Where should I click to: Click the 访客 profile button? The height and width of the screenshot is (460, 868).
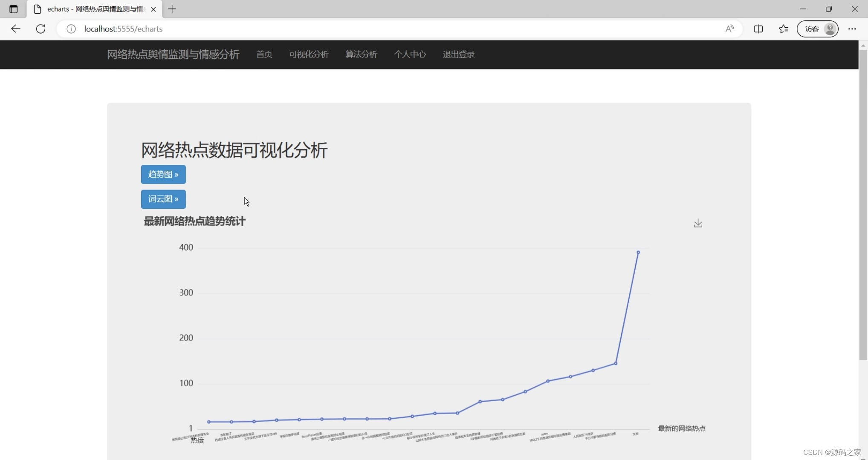point(817,29)
